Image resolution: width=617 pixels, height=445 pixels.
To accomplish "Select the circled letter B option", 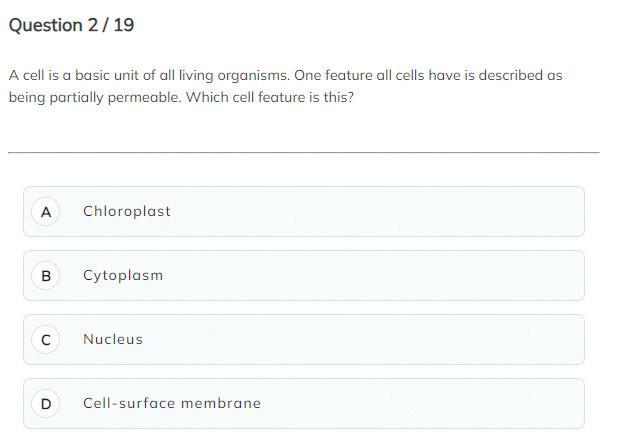I will click(x=45, y=275).
